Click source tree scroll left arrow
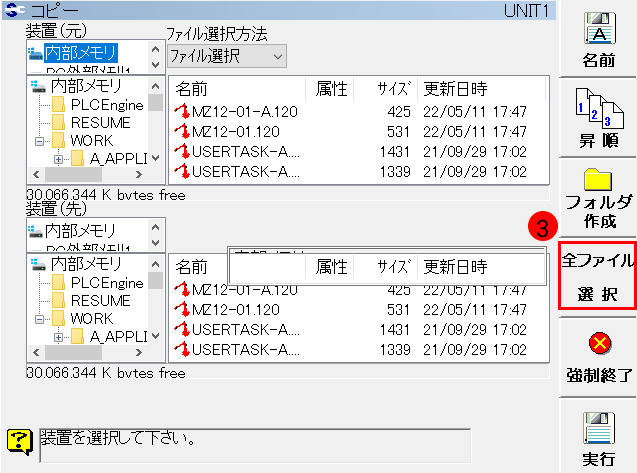Viewport: 637px width, 473px height. click(x=36, y=174)
